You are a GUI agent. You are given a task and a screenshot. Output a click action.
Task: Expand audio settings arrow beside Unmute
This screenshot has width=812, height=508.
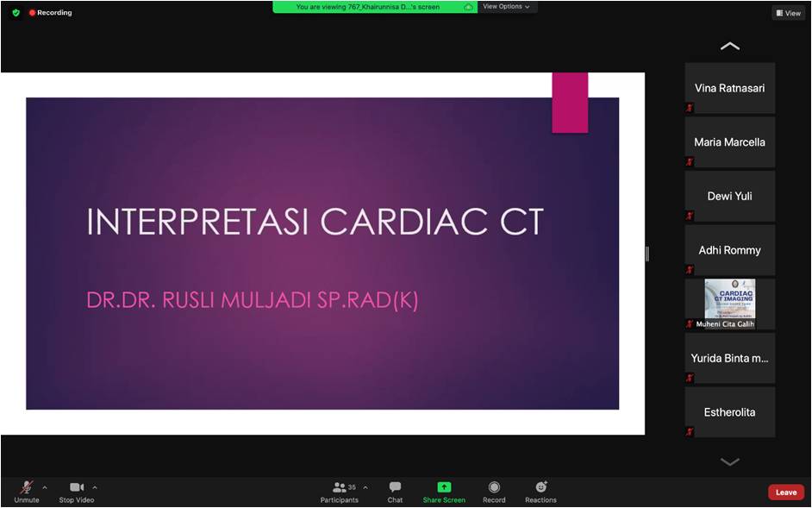pos(45,487)
